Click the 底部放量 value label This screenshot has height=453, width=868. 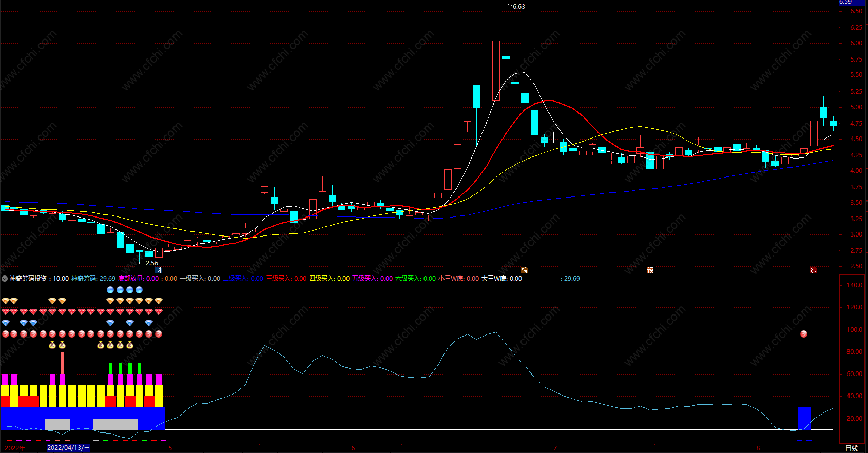139,279
